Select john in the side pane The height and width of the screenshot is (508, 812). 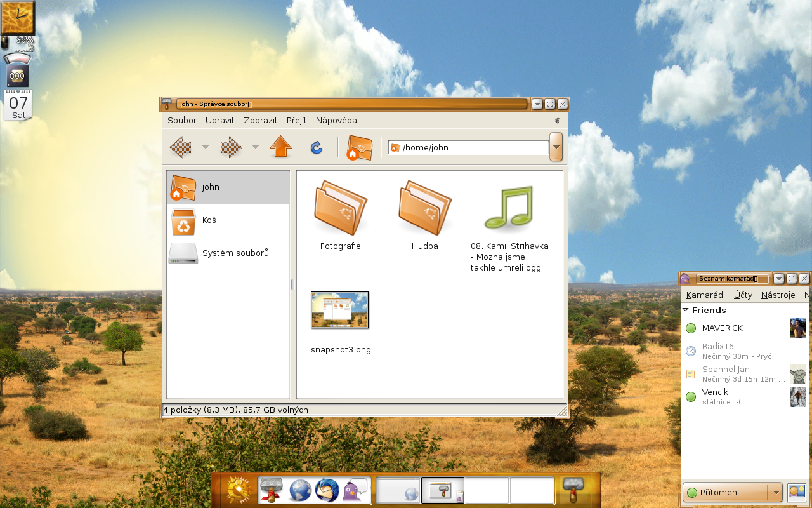(x=228, y=187)
